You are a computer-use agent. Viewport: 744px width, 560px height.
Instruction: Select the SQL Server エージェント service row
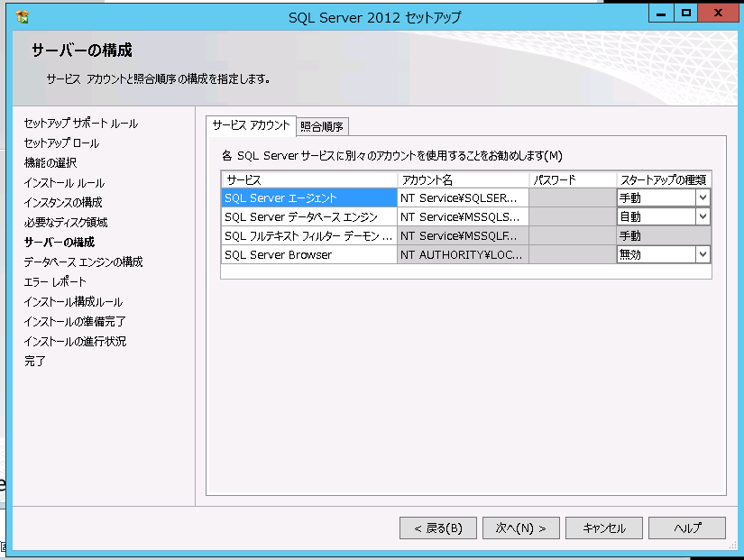pos(309,197)
